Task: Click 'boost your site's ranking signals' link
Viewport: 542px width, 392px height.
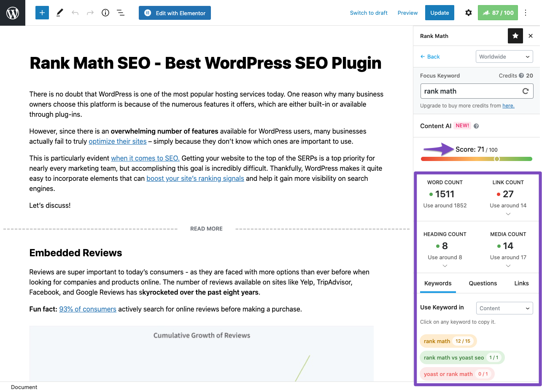Action: 195,178
